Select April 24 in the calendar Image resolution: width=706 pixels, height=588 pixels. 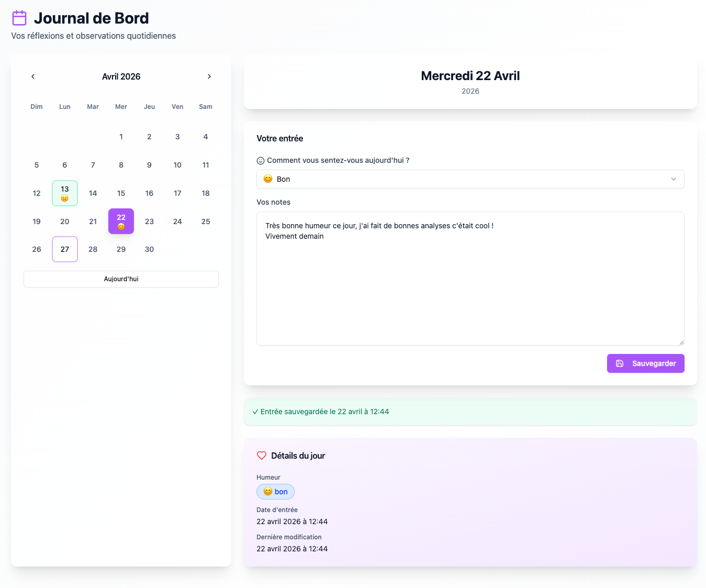178,221
